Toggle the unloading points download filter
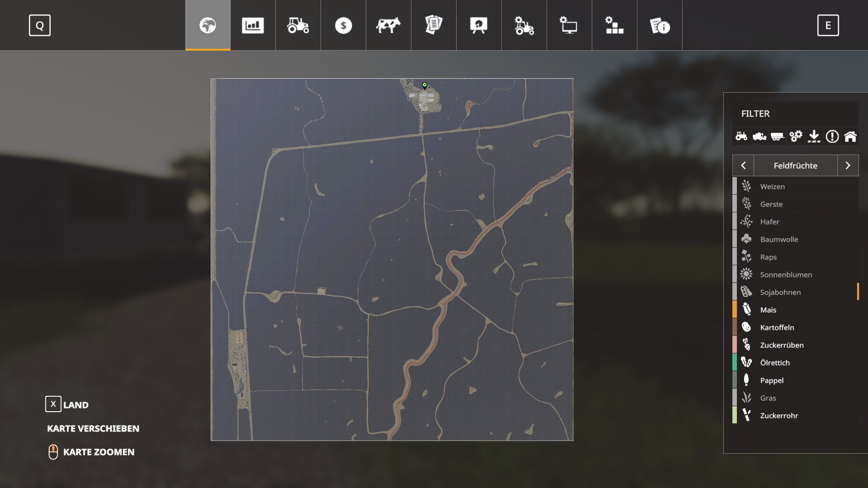 click(x=814, y=136)
